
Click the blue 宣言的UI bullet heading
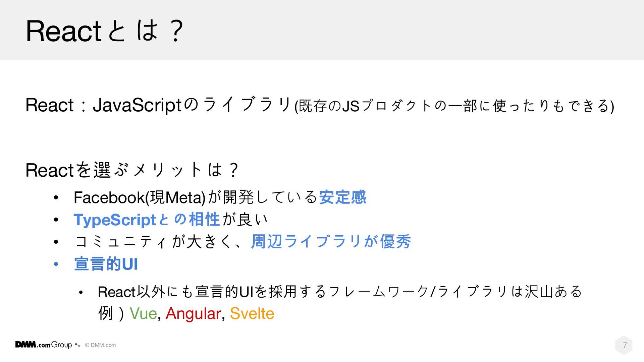coord(106,264)
